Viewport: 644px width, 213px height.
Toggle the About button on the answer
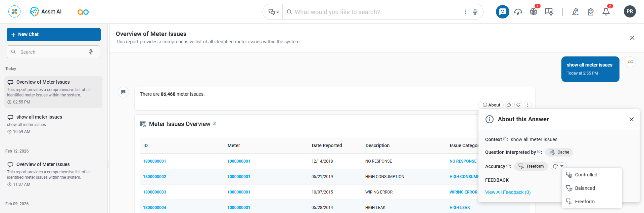coord(491,105)
